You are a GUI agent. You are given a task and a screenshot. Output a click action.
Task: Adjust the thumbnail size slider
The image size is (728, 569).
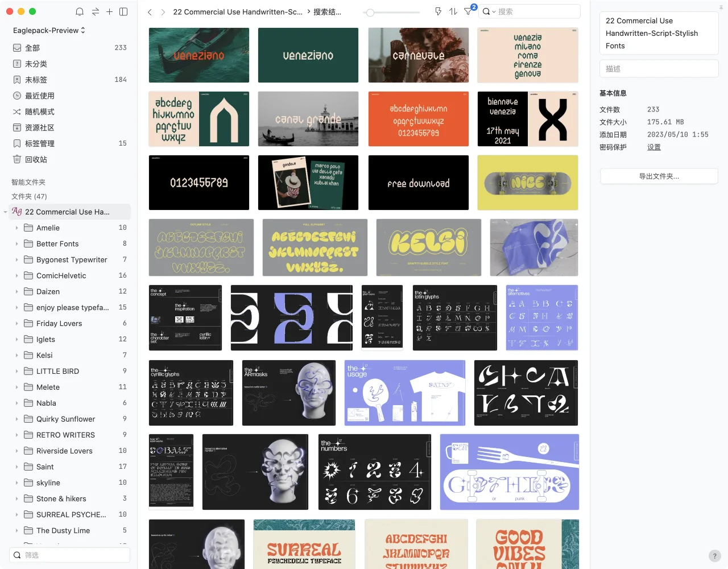(x=370, y=12)
